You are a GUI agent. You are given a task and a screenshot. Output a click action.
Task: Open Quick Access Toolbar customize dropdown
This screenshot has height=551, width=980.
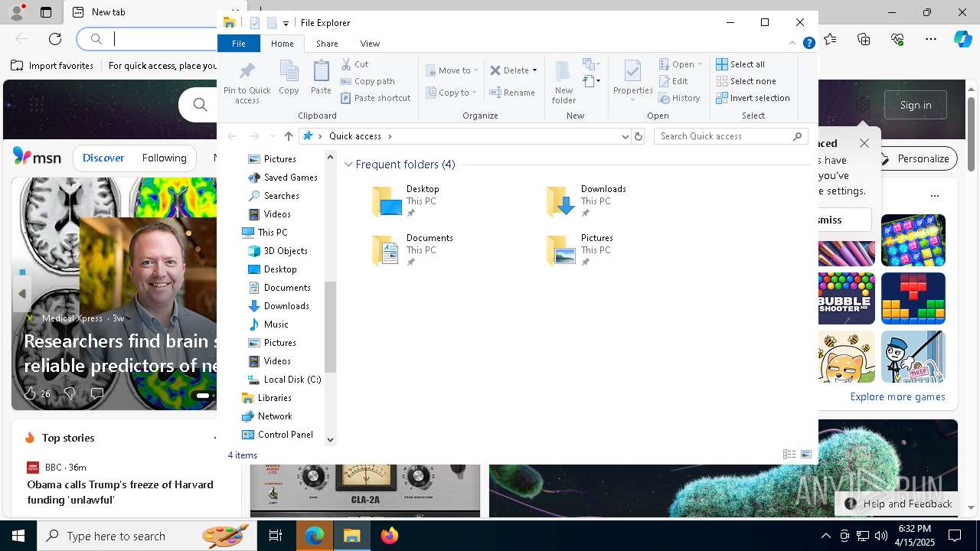tap(286, 24)
